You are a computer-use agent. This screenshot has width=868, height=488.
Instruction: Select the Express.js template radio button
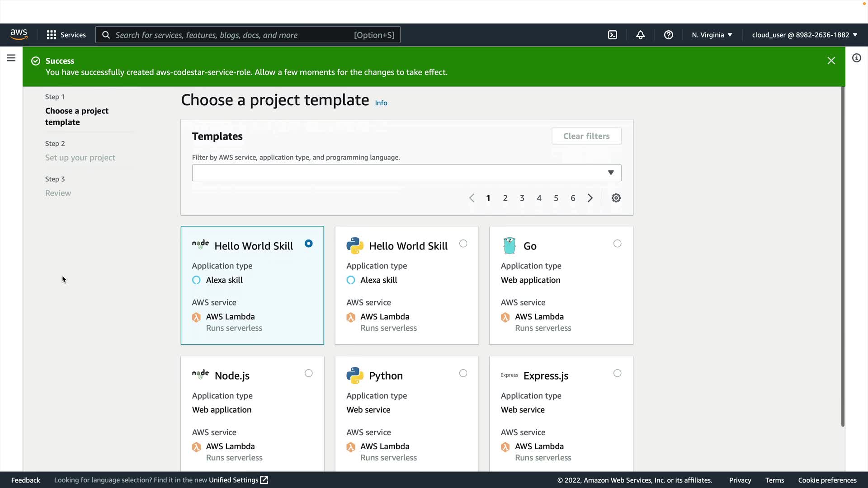[617, 373]
